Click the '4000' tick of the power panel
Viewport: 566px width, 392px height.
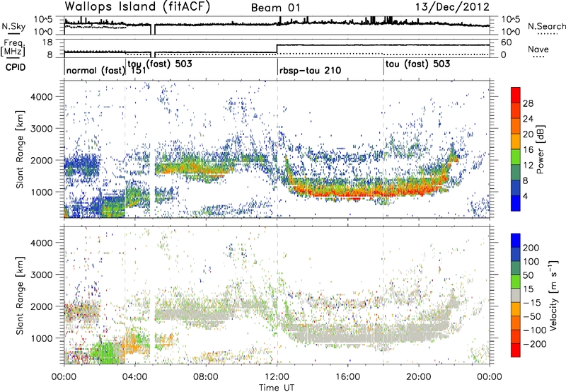(x=41, y=97)
